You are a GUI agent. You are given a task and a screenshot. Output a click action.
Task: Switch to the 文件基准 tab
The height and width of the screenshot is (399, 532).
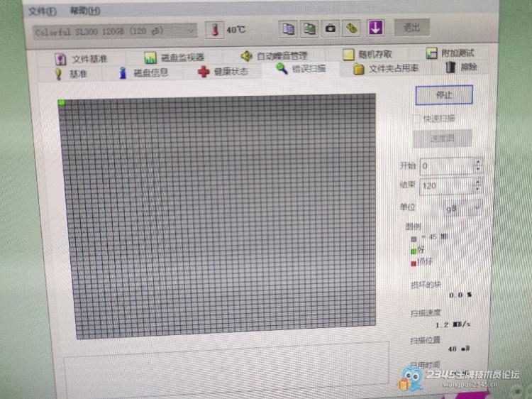point(81,59)
